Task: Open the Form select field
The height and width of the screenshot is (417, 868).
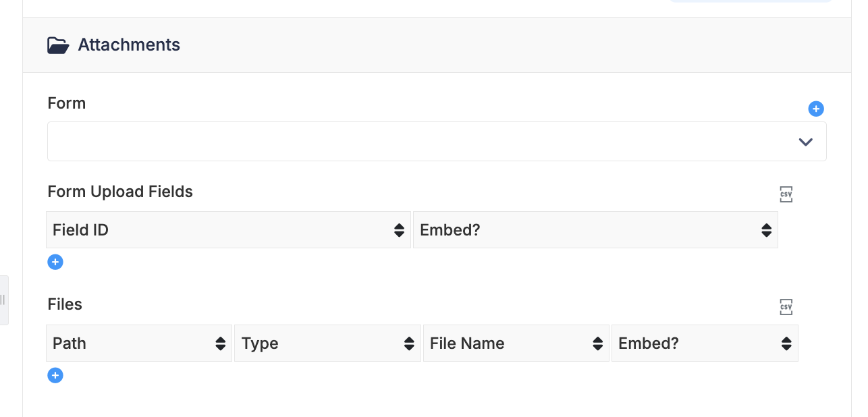Action: (437, 141)
